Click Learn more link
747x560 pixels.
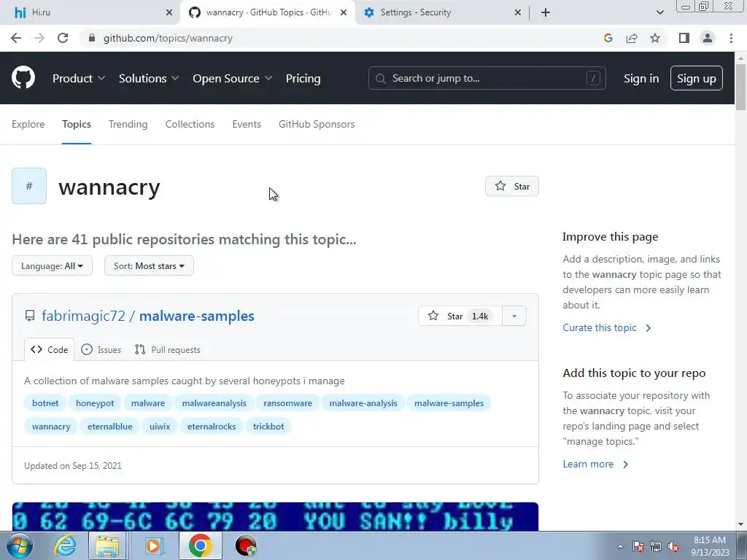click(x=595, y=464)
